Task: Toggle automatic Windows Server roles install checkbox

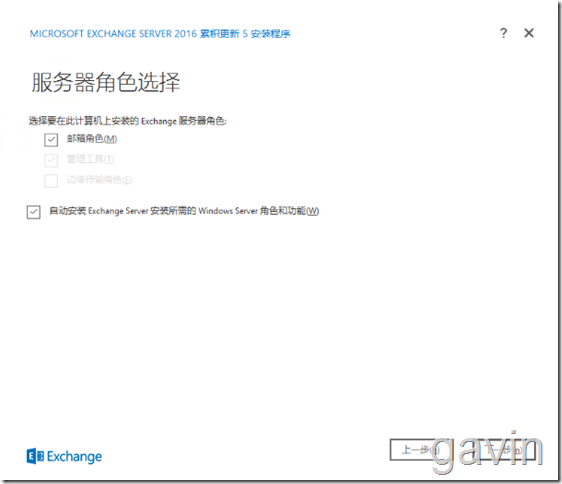Action: [x=33, y=212]
